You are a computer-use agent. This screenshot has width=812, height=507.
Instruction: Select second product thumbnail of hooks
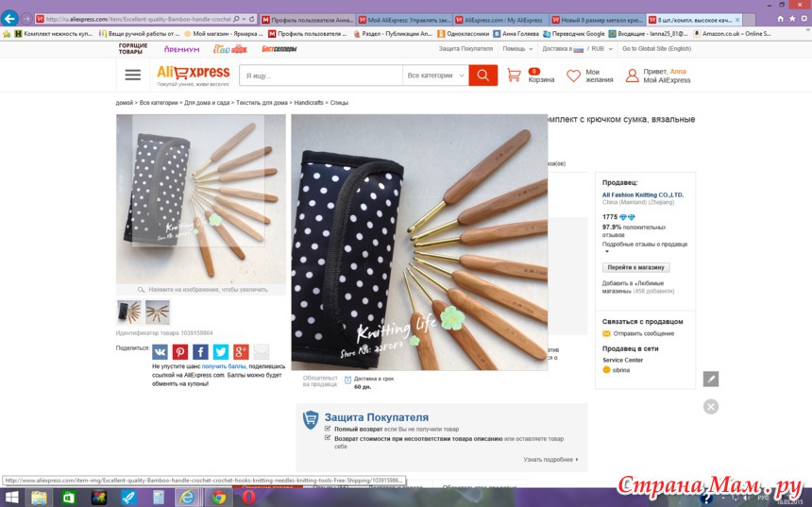click(x=158, y=313)
